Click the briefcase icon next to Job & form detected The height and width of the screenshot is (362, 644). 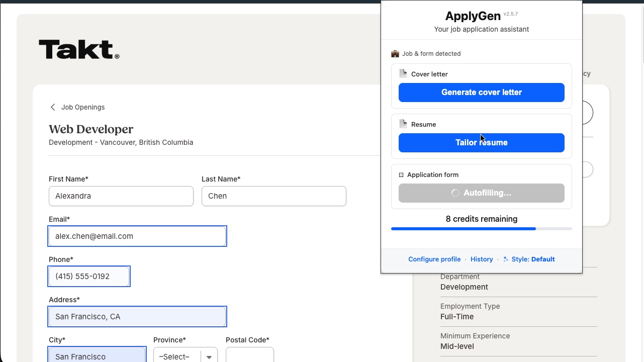tap(395, 54)
